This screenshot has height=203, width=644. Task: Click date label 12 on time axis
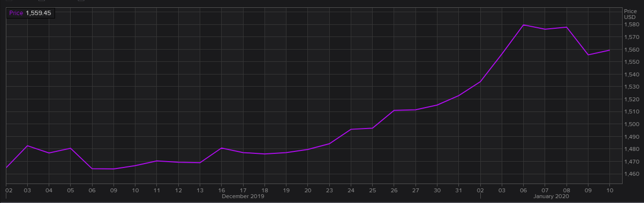(x=178, y=190)
